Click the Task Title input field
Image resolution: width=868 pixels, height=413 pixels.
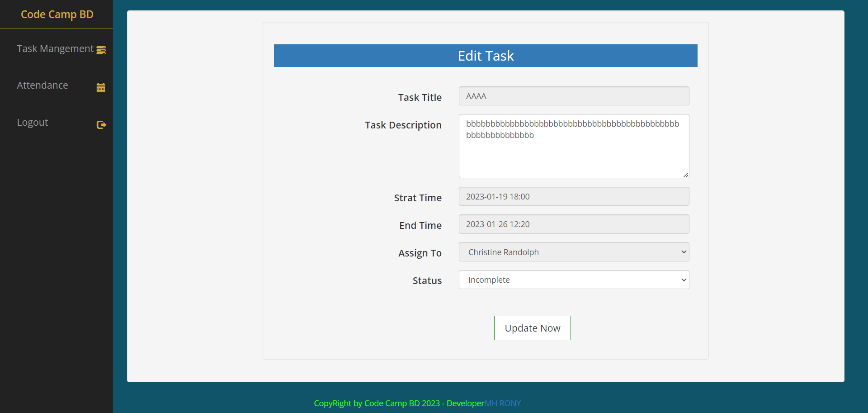[573, 96]
